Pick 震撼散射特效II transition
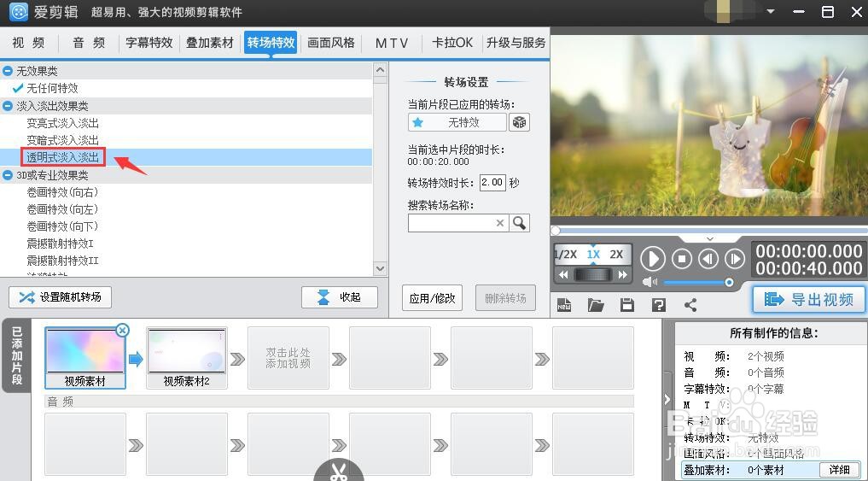868x481 pixels. click(x=62, y=261)
